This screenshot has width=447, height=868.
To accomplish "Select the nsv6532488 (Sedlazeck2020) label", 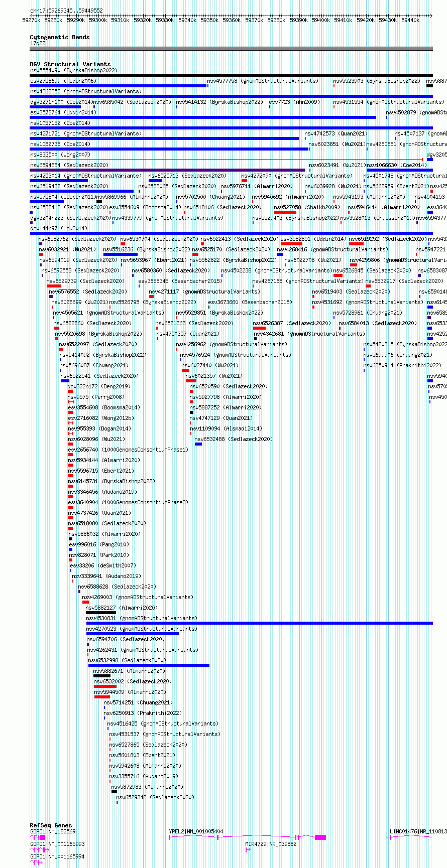I will coord(234,439).
